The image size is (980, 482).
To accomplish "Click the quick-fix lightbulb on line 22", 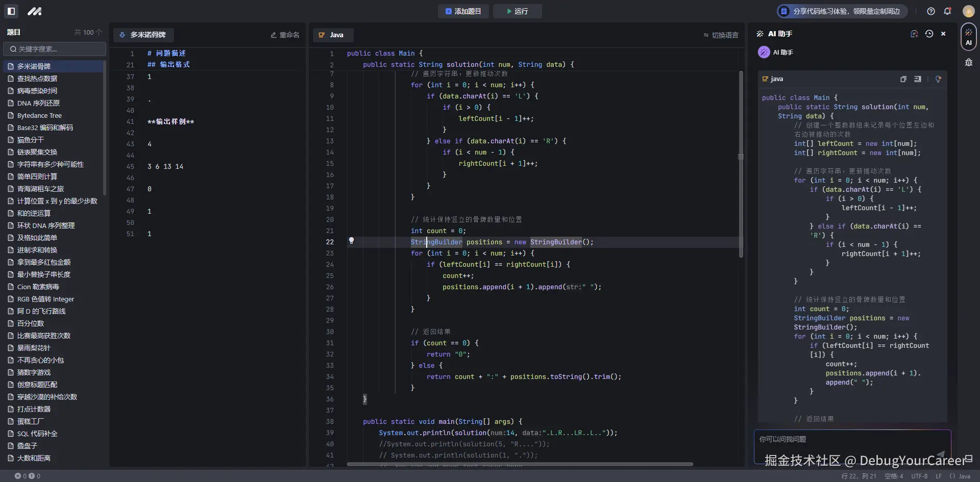I will coord(351,241).
